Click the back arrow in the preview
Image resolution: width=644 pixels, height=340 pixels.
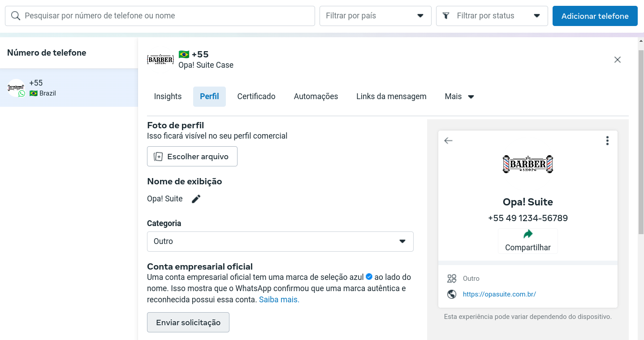click(449, 140)
